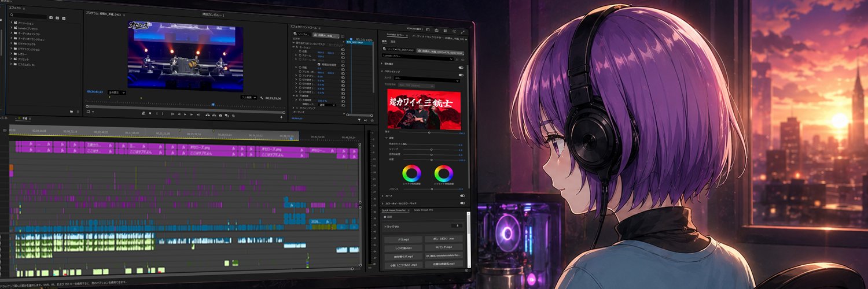Add a marker in the Program monitor
The image size is (868, 289).
point(150,113)
